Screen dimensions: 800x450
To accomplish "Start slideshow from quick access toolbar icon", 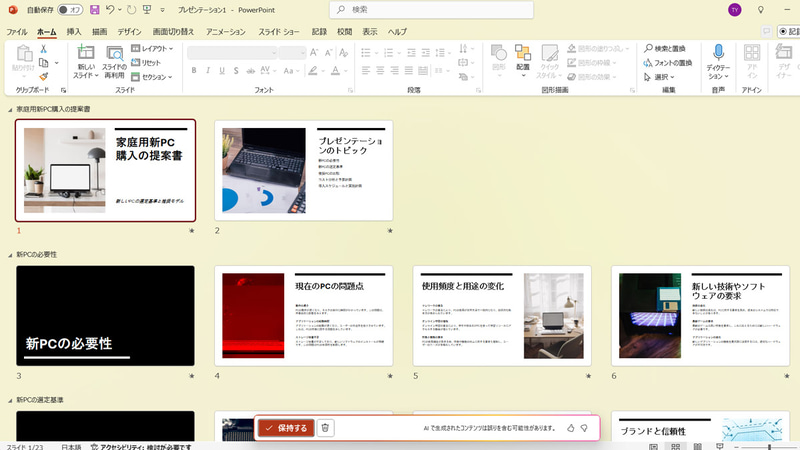I will (147, 10).
